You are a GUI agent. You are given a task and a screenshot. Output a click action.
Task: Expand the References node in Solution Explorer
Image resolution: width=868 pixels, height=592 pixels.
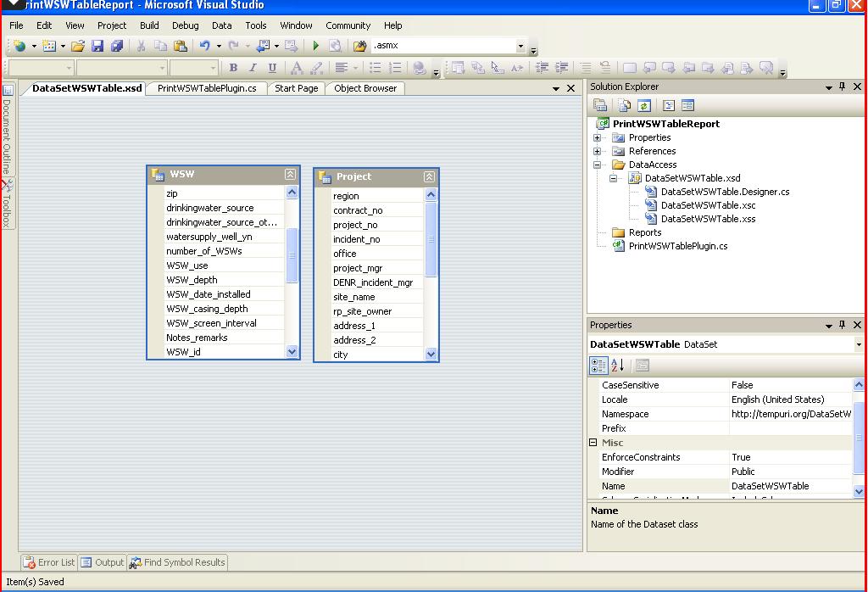598,151
